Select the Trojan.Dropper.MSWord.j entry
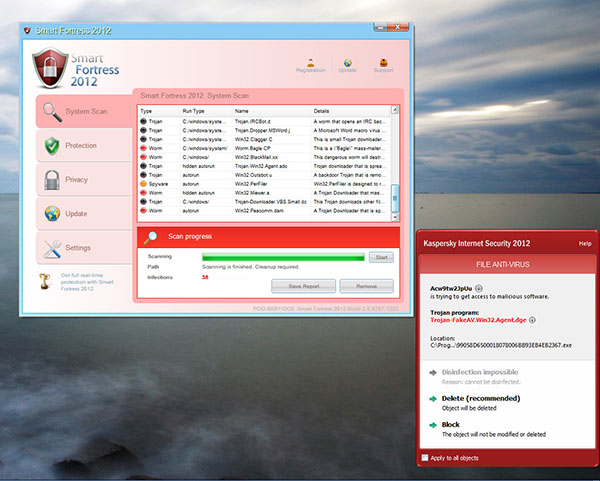The width and height of the screenshot is (600, 481). 264,130
